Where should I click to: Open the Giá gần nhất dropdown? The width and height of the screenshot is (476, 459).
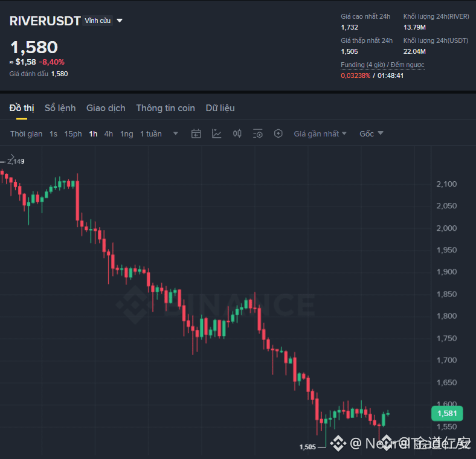(x=320, y=134)
